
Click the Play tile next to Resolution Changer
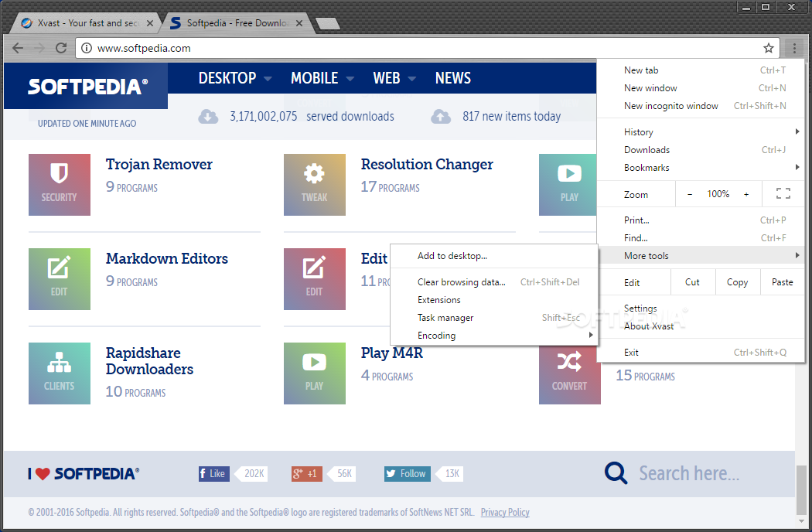568,185
